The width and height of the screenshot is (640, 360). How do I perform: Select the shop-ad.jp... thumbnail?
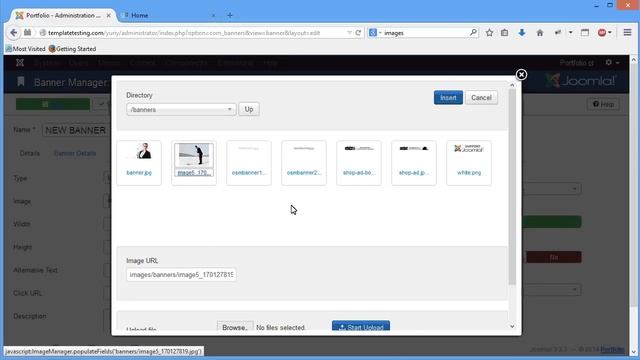(x=413, y=163)
